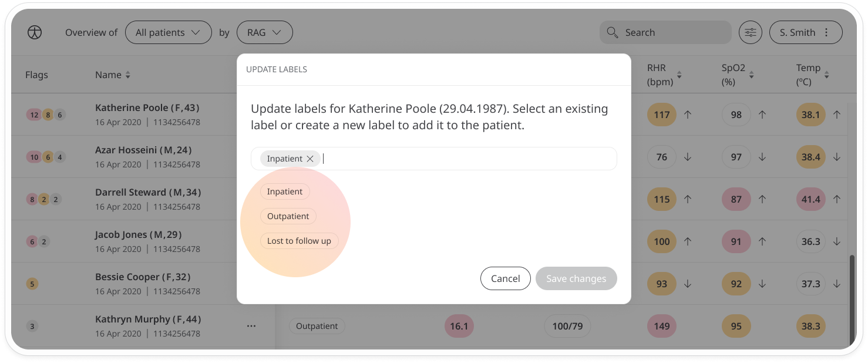Expand the RAG dropdown
The image size is (868, 363).
click(264, 33)
